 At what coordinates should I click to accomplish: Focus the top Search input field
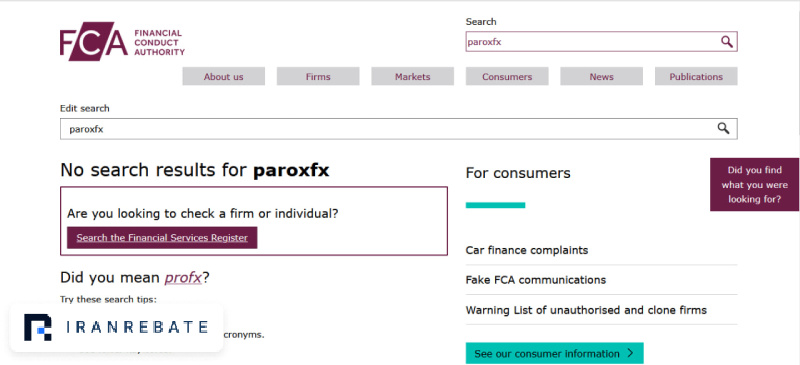tap(592, 42)
